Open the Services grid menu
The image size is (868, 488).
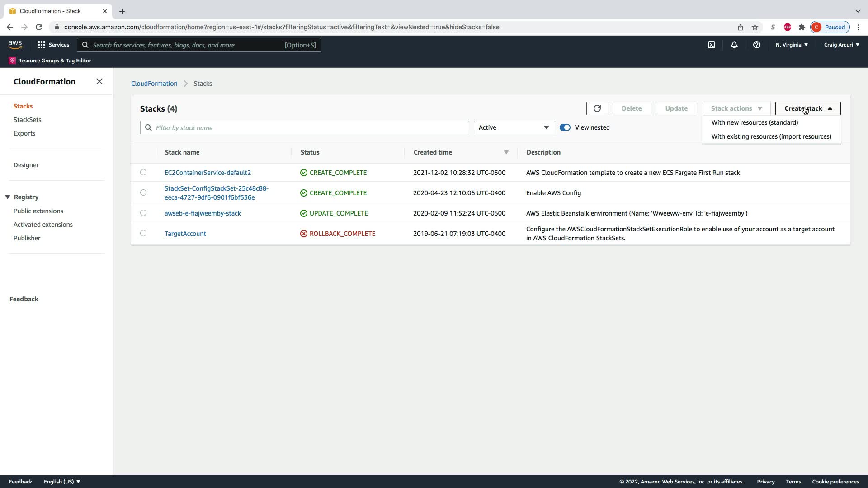point(53,45)
